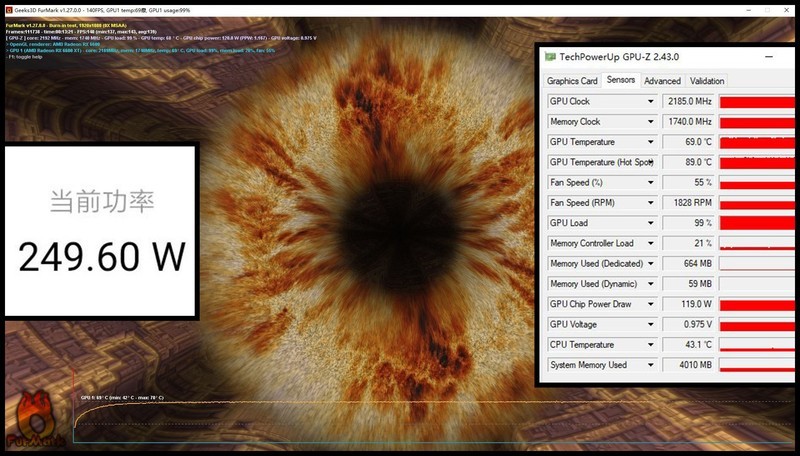Click the 4010 MB system memory value

tap(689, 365)
